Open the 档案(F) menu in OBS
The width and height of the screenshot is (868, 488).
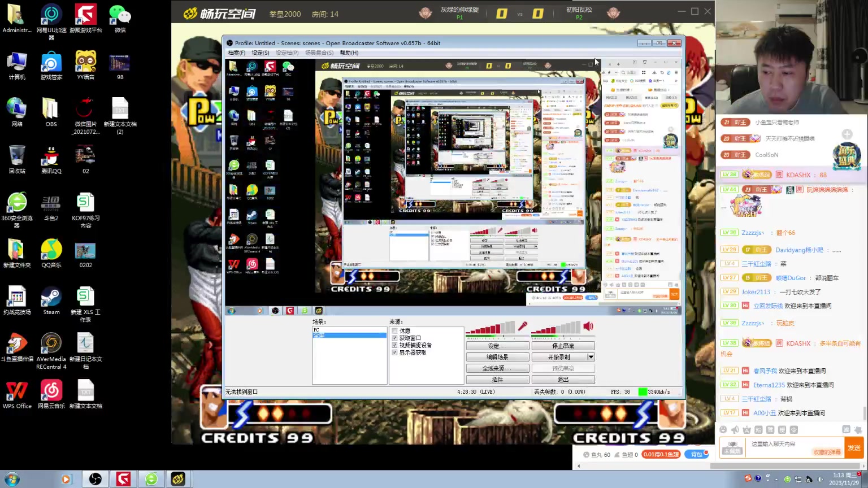click(237, 53)
